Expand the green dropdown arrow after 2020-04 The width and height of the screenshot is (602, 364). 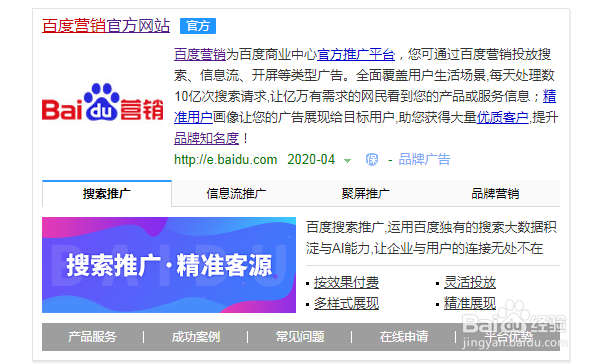point(347,160)
